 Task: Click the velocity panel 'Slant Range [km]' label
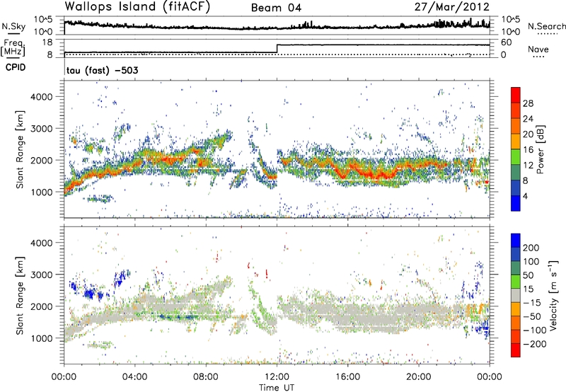pos(20,295)
